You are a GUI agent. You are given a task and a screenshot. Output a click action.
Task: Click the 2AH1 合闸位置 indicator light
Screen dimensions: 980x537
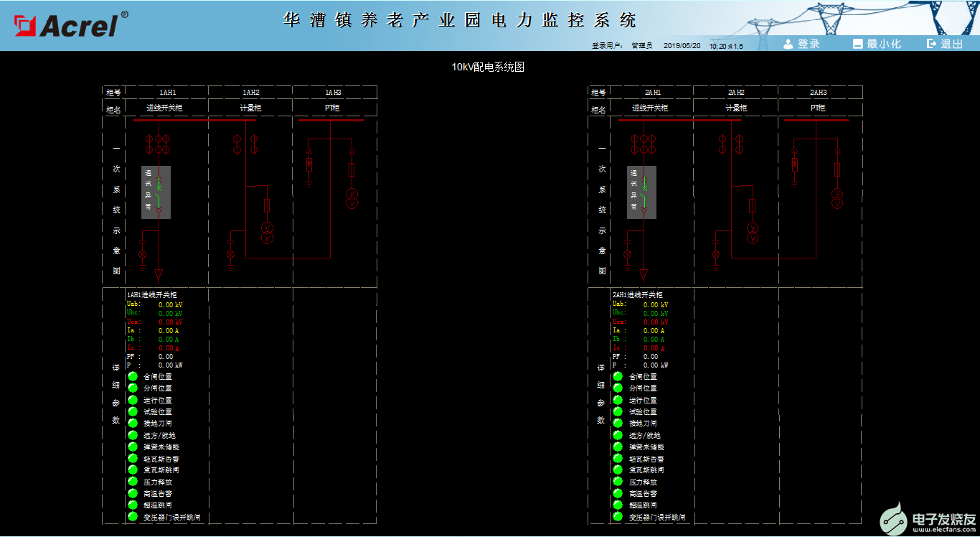618,376
